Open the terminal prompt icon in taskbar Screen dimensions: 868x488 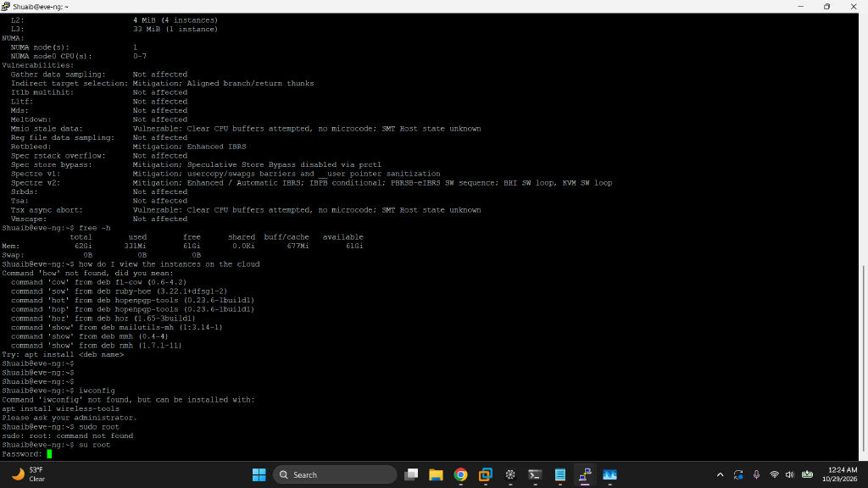(x=535, y=474)
